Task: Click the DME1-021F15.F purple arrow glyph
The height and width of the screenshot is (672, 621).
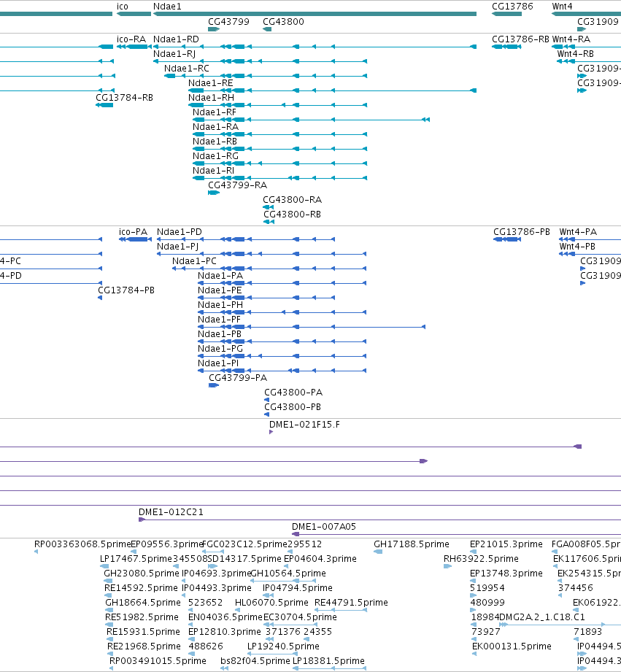Action: (271, 432)
